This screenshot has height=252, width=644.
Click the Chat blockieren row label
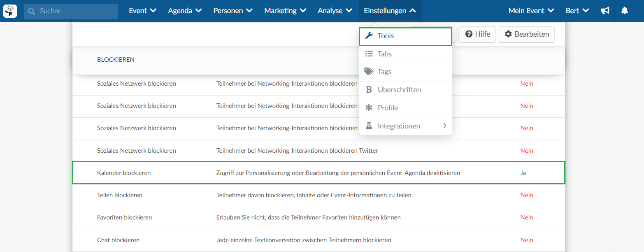pos(118,240)
